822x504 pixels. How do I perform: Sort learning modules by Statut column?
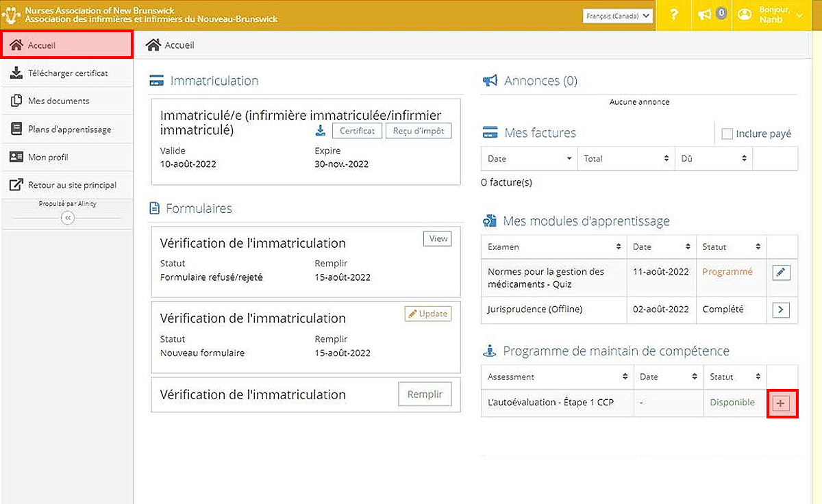pos(731,247)
